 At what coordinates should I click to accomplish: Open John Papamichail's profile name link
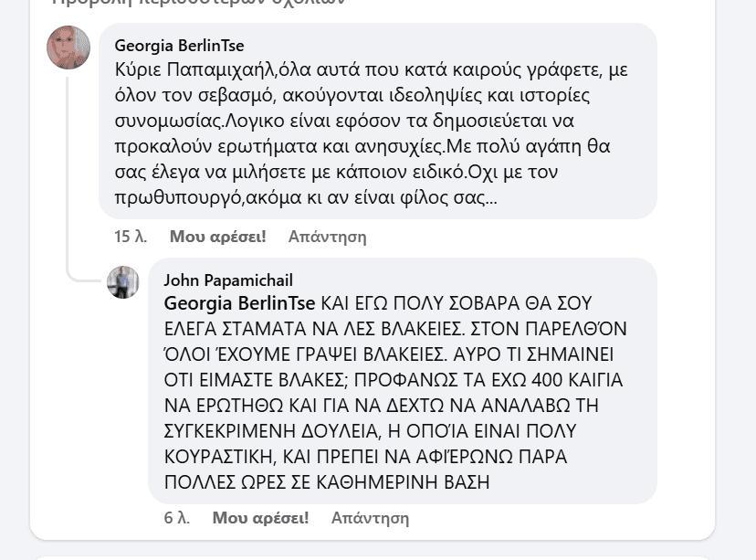click(228, 280)
